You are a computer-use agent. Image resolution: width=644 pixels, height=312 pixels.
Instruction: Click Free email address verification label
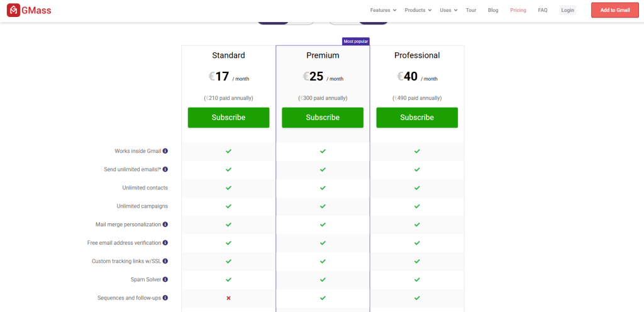pyautogui.click(x=124, y=243)
